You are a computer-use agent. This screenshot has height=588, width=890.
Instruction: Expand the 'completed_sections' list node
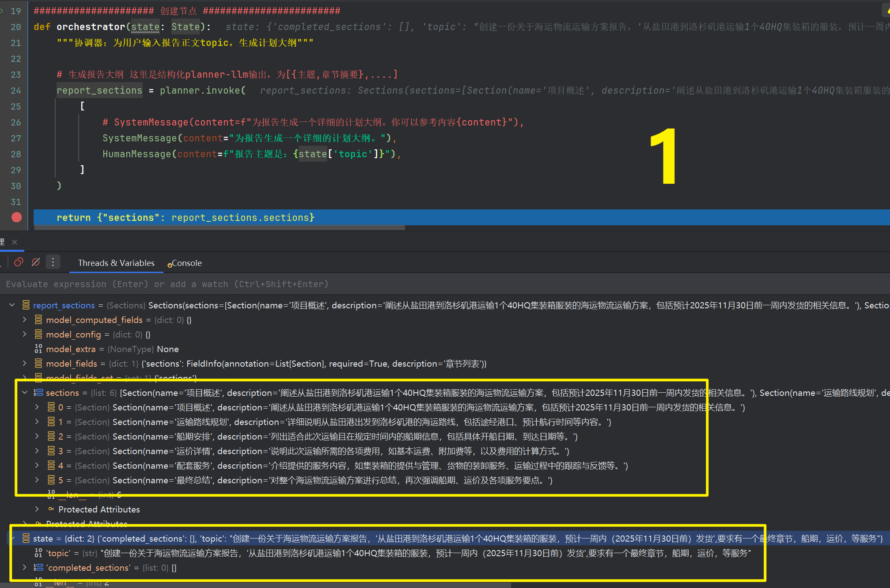(25, 567)
